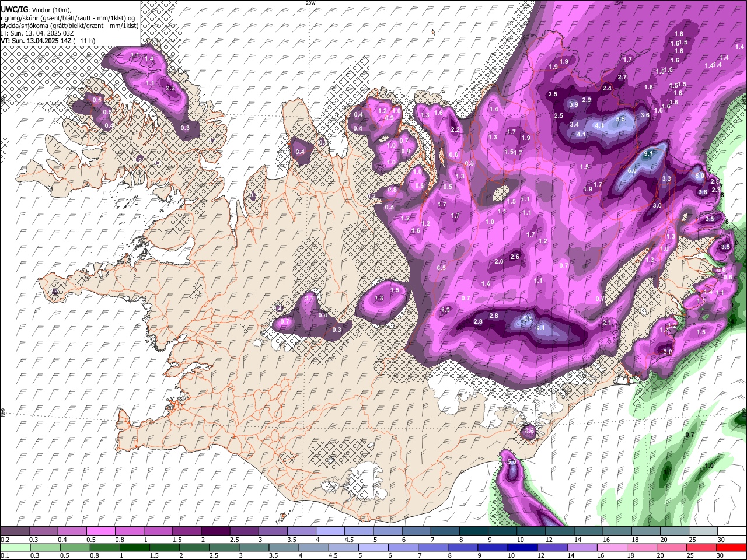This screenshot has width=747, height=560.
Task: Click the 5.5 value in the northeast maximum
Action: tap(621, 119)
